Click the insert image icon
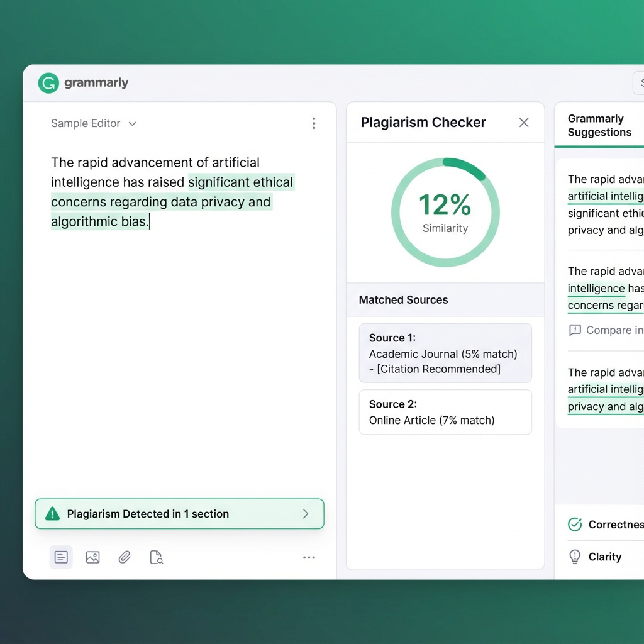 point(93,557)
